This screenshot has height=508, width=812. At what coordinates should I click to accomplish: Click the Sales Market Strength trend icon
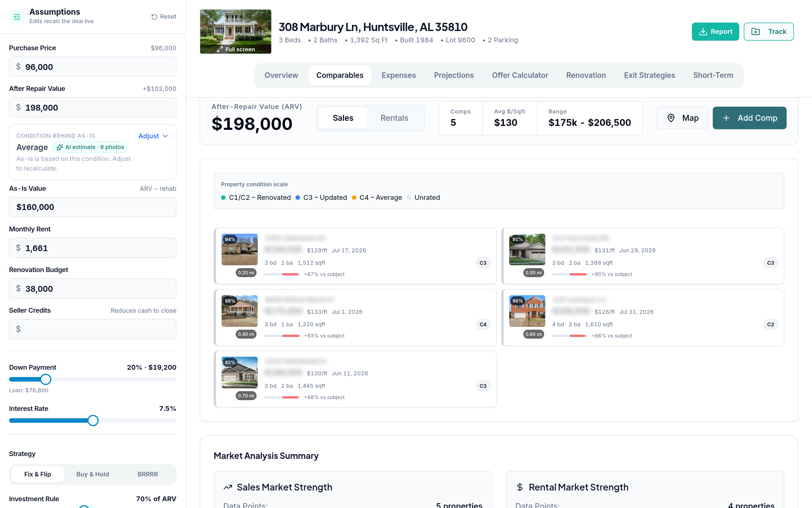click(x=228, y=487)
